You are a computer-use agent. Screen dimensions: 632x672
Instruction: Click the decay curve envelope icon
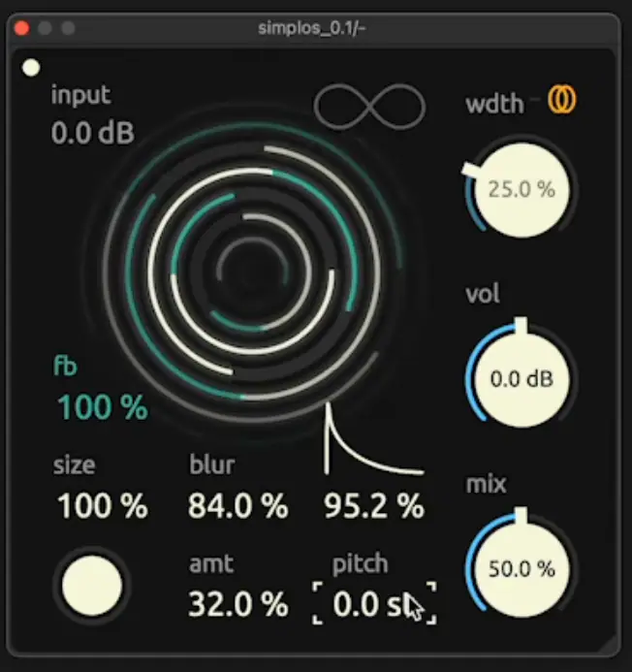373,438
